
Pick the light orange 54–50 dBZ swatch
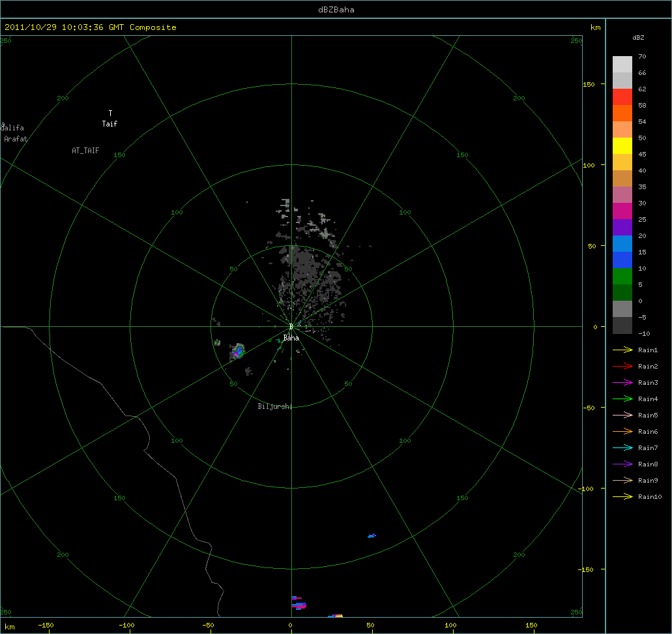click(x=622, y=130)
